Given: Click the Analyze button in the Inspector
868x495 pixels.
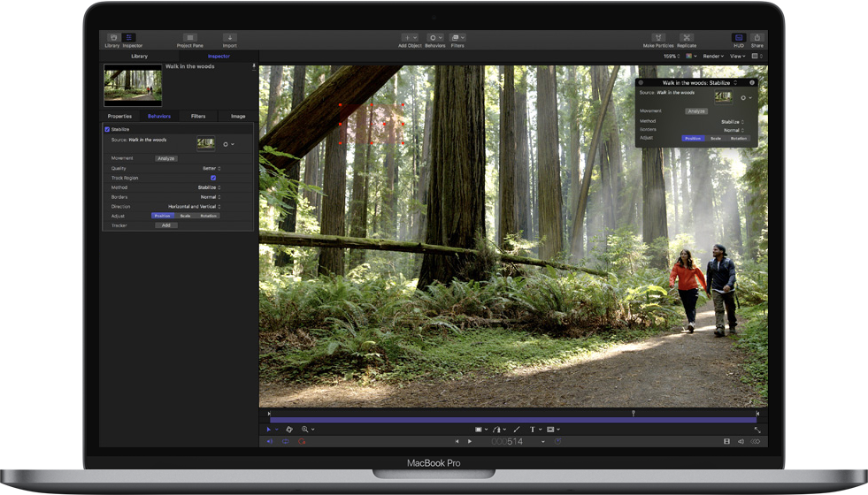Looking at the screenshot, I should [x=166, y=158].
